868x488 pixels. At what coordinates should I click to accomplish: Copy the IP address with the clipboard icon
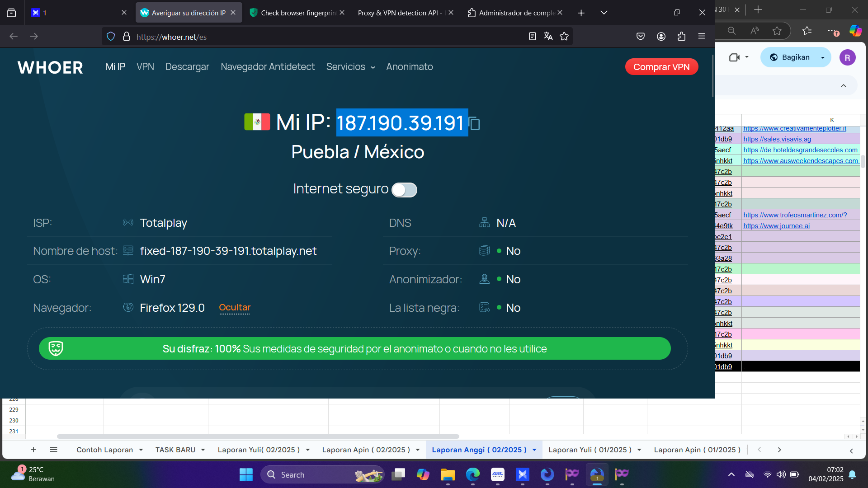(474, 123)
